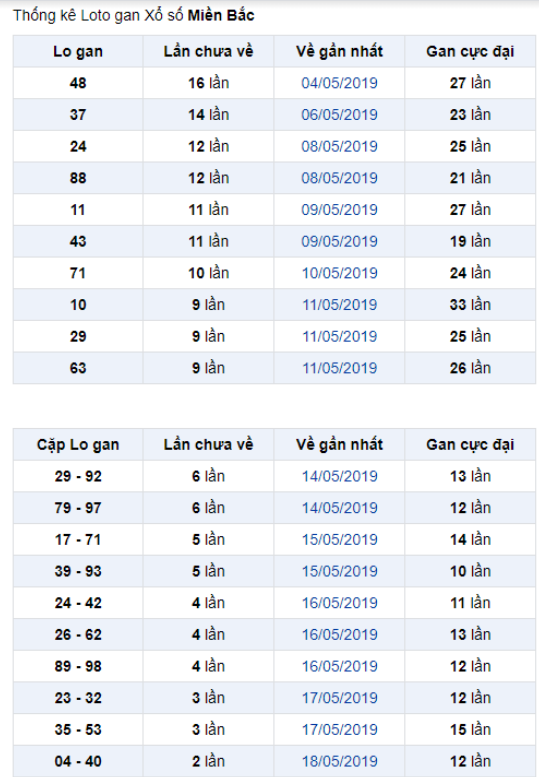Click number 48 in the Lo gan column
The image size is (539, 777).
coord(78,83)
